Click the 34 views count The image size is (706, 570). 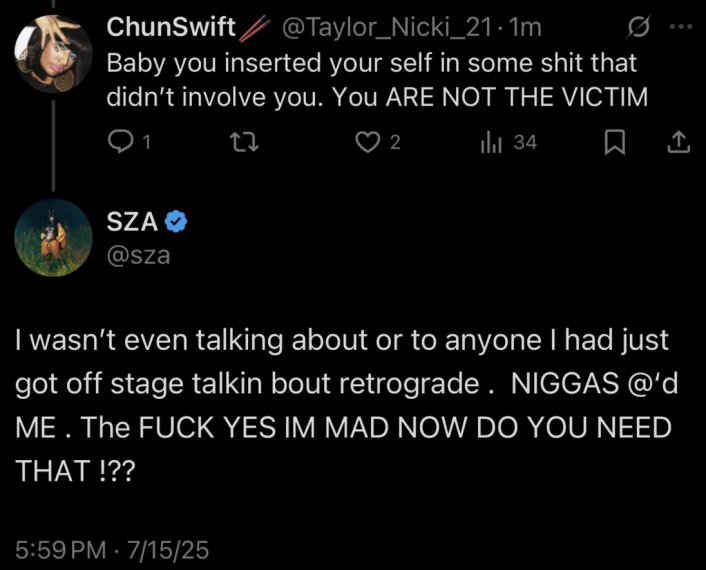click(x=525, y=143)
